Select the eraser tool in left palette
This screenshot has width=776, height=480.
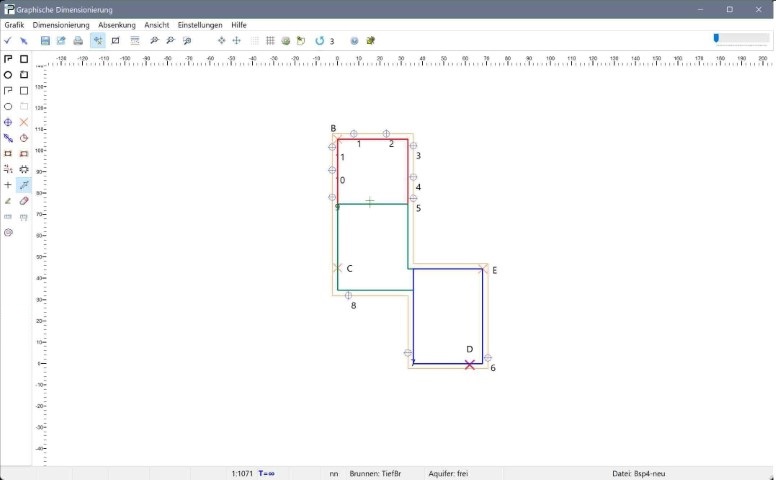coord(24,201)
